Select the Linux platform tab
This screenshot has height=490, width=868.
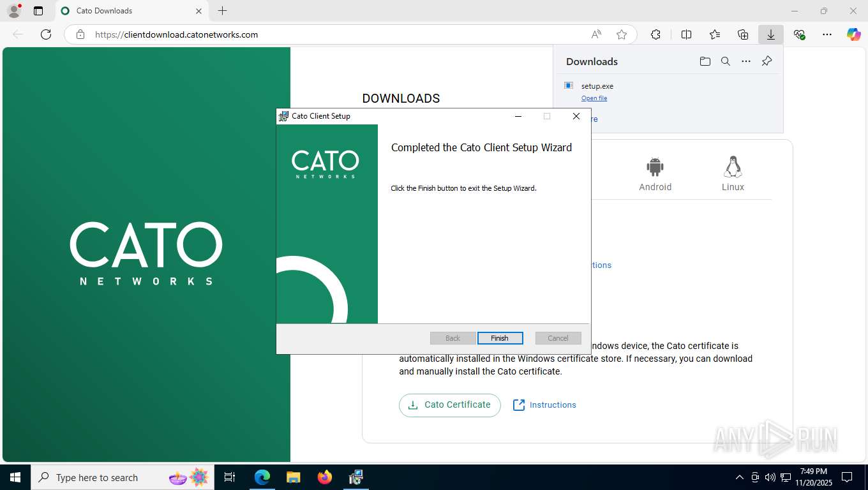(x=733, y=174)
